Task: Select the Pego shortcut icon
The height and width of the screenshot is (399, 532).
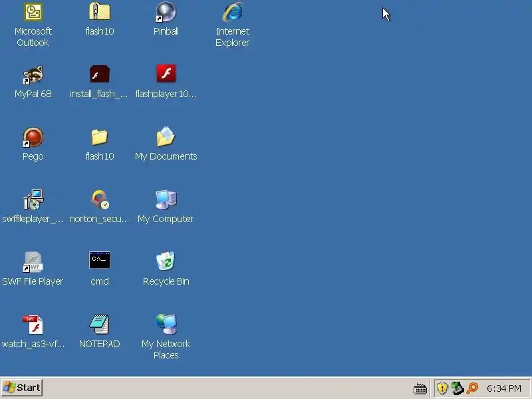Action: click(33, 137)
